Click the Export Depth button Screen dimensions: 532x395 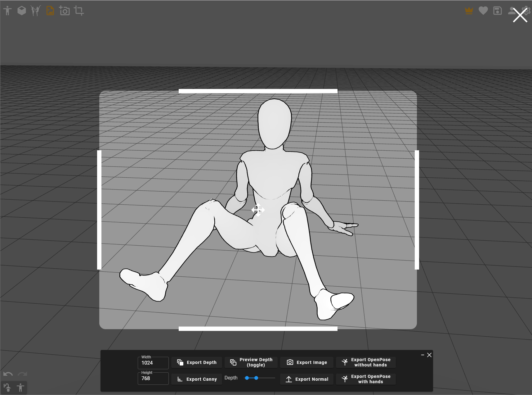click(x=197, y=362)
